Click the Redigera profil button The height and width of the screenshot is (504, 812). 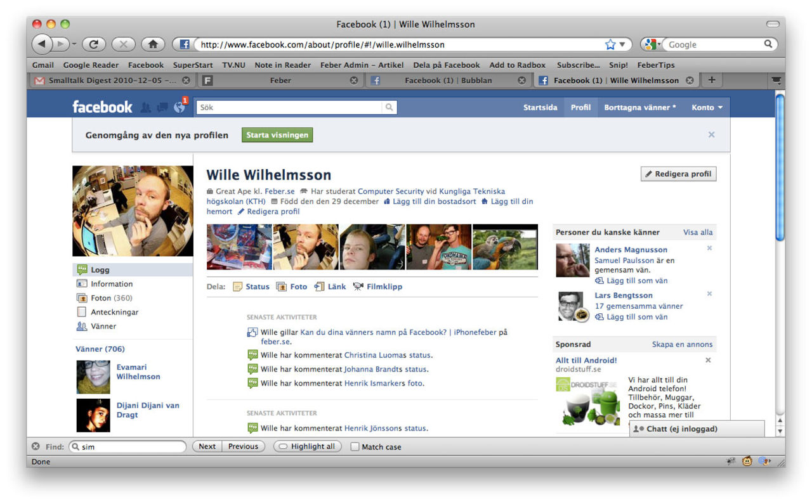point(678,174)
